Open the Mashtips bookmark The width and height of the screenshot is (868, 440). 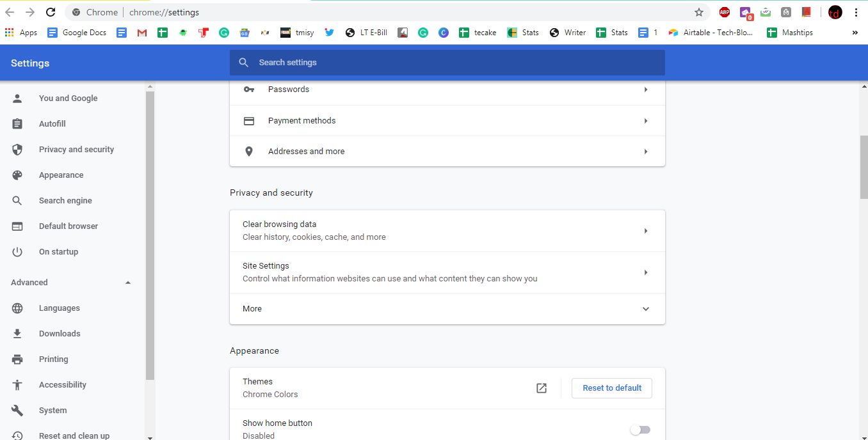tap(790, 33)
